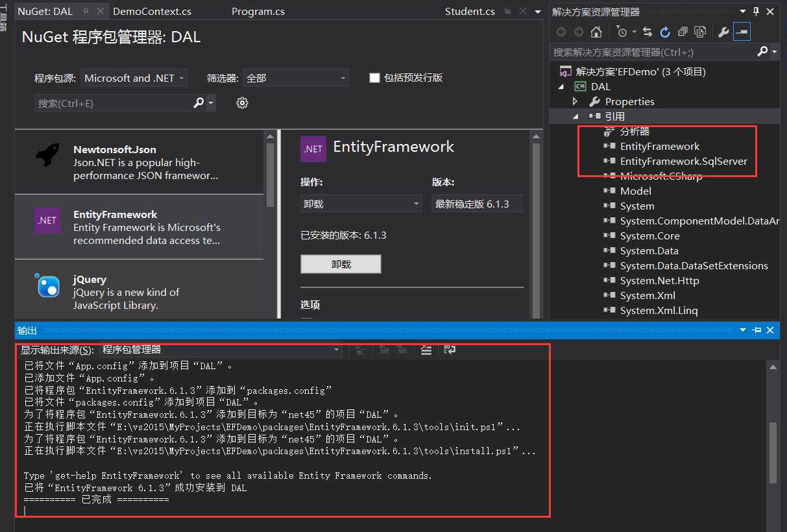
Task: Select solution 'EFDemo' root node
Action: [640, 71]
